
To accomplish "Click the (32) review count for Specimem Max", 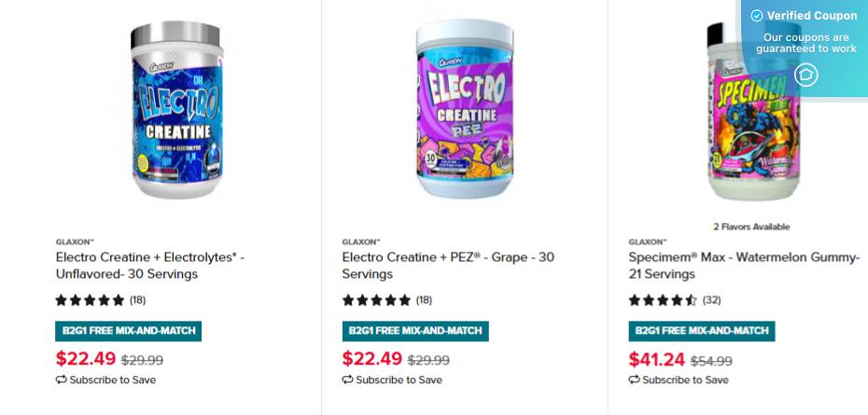I will point(711,300).
